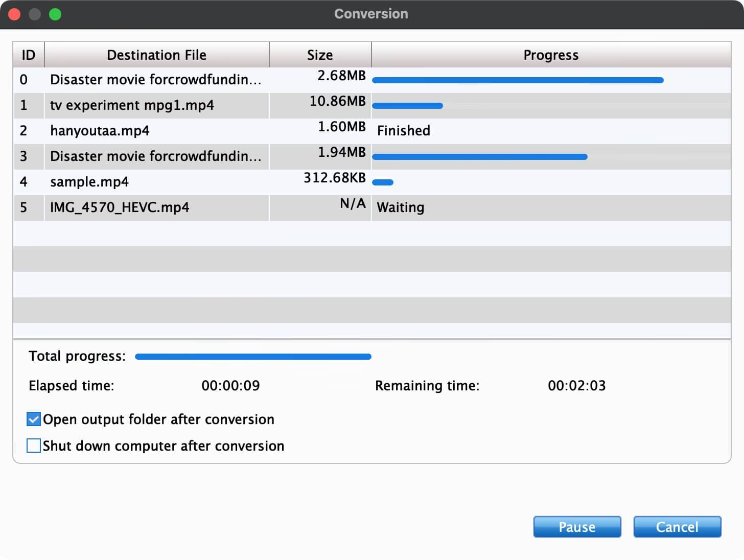Click the Progress column header
744x560 pixels.
[551, 55]
